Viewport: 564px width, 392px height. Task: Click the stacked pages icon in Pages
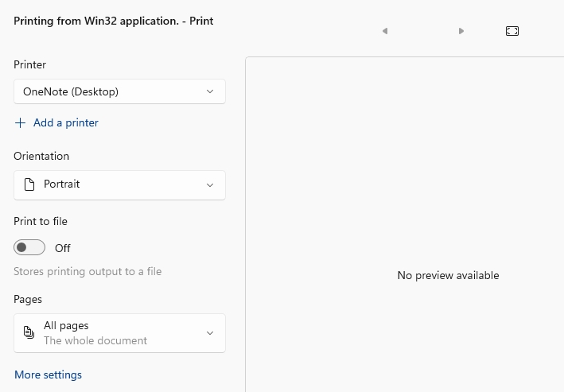pos(29,332)
